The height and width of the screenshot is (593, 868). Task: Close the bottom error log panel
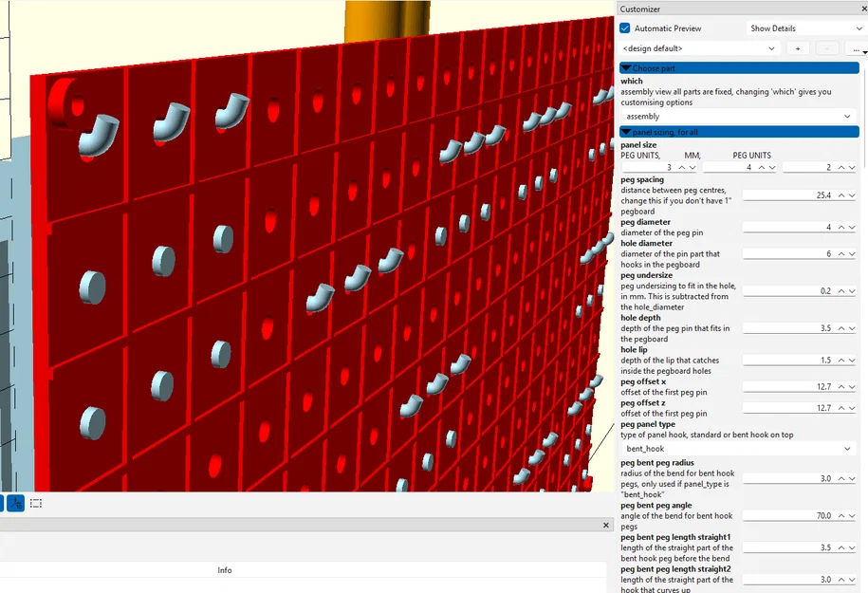[x=605, y=525]
